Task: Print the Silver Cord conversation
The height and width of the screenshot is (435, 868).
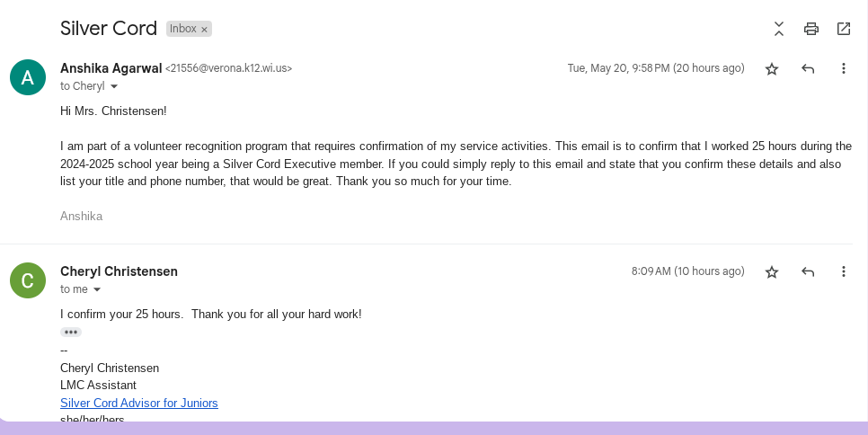Action: tap(811, 29)
